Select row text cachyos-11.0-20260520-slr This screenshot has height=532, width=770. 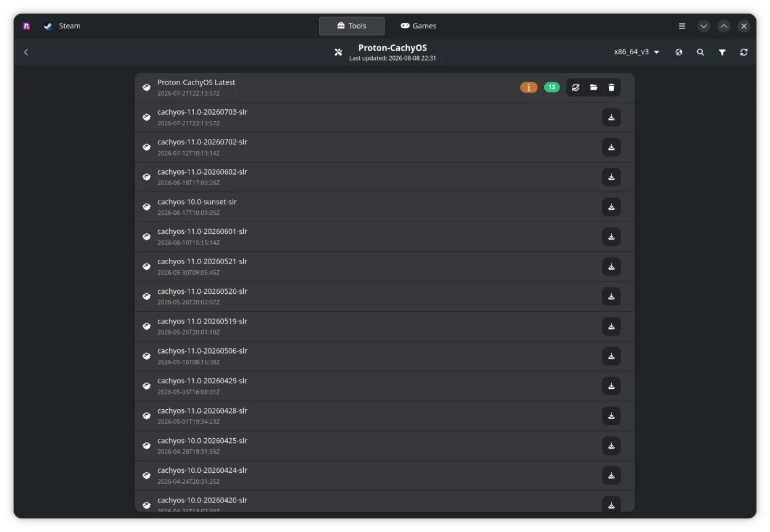[x=202, y=291]
